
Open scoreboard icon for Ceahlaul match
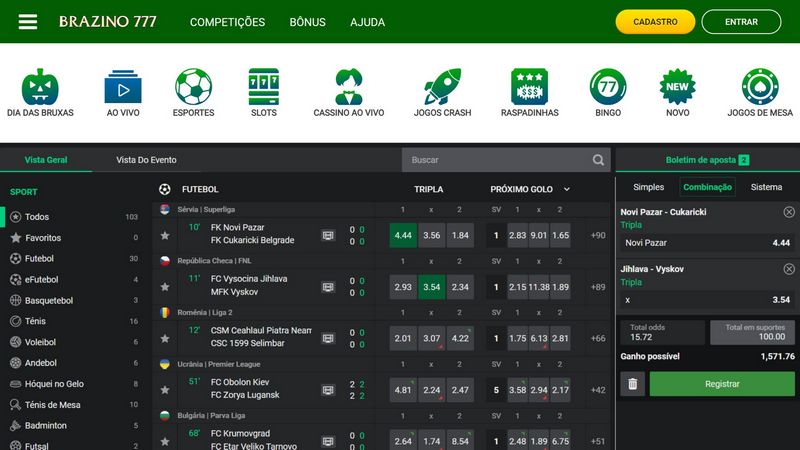pos(328,338)
